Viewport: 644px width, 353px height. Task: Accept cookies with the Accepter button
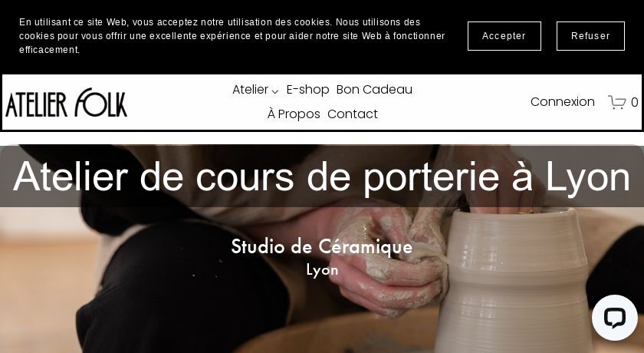504,36
